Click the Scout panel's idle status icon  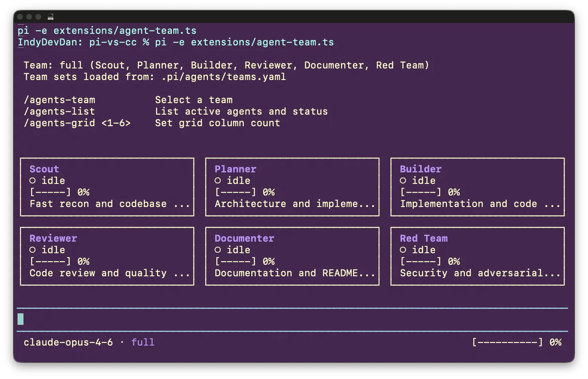tap(33, 180)
